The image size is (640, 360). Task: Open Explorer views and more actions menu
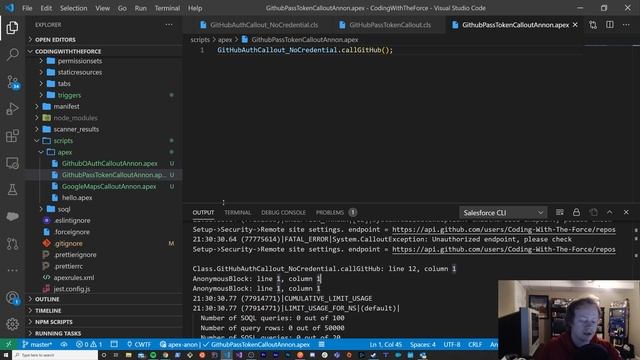(169, 25)
